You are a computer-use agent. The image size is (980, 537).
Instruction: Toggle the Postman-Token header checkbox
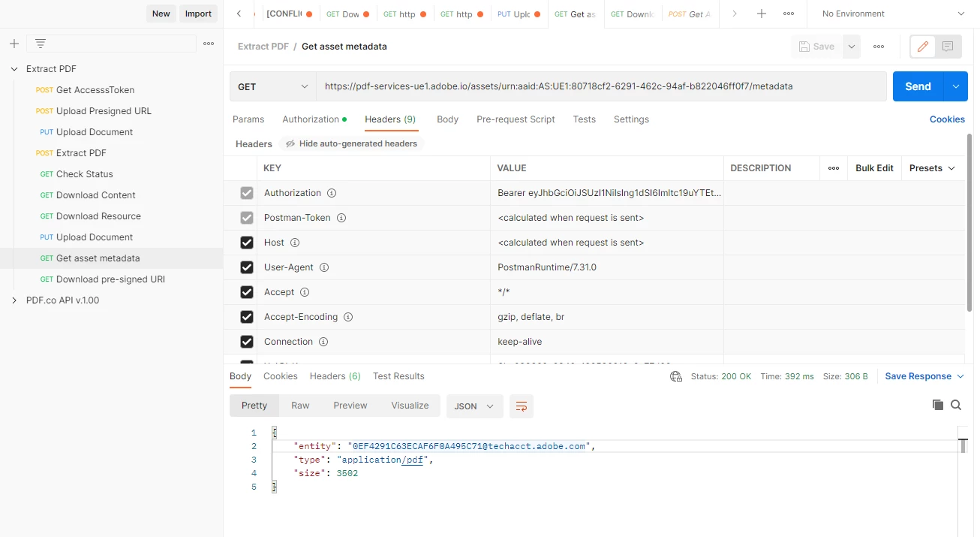point(247,218)
